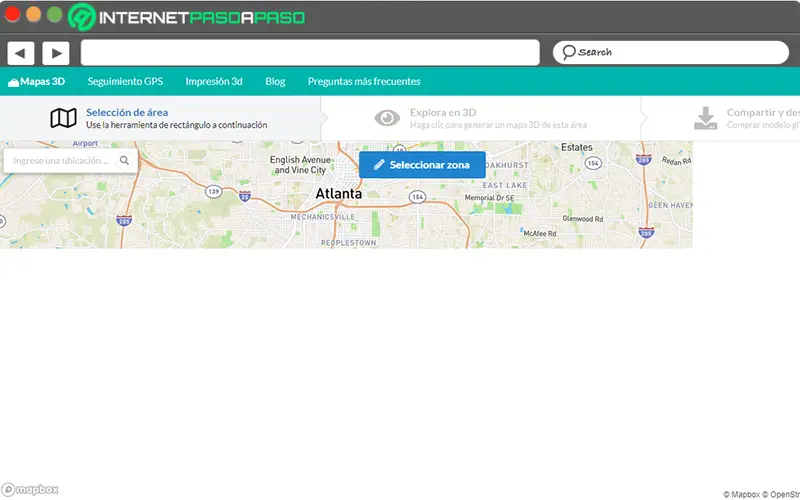Screen dimensions: 800x500
Task: Click the Seleccionar zona button
Action: pyautogui.click(x=422, y=165)
